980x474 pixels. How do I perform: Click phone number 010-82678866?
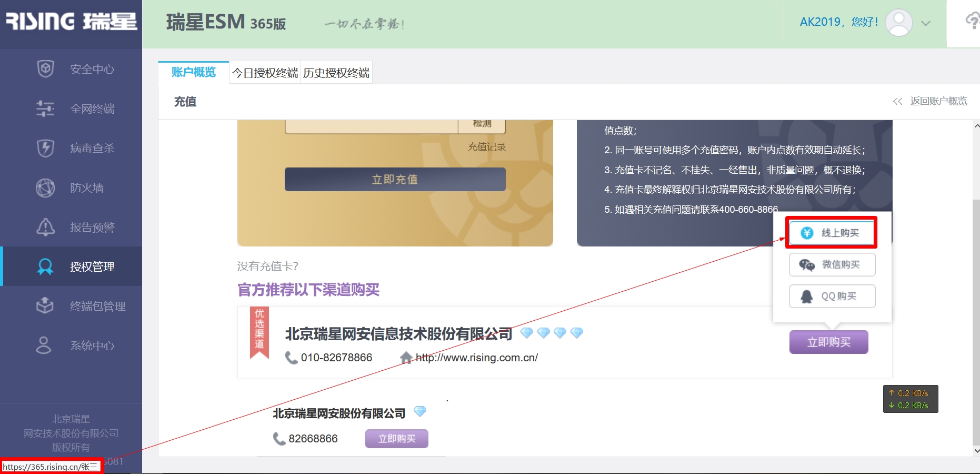(337, 358)
